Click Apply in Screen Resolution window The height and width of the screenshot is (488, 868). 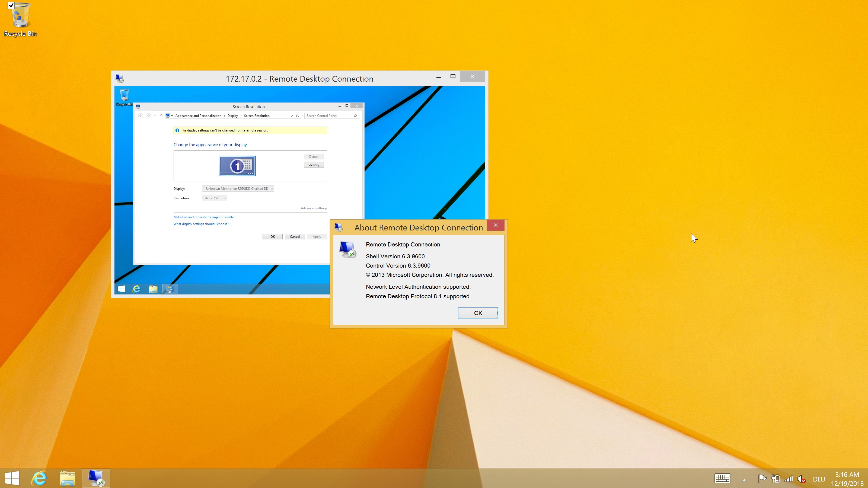[x=317, y=236]
